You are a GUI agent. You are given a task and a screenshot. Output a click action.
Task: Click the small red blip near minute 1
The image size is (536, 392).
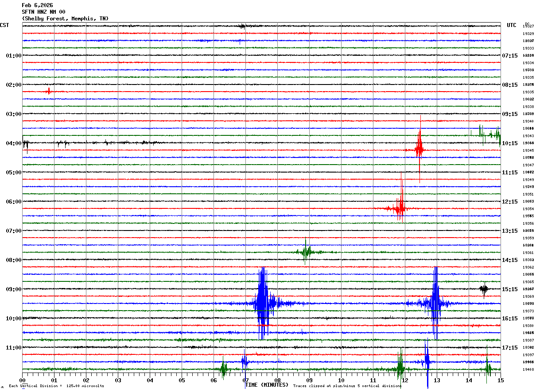pos(49,91)
